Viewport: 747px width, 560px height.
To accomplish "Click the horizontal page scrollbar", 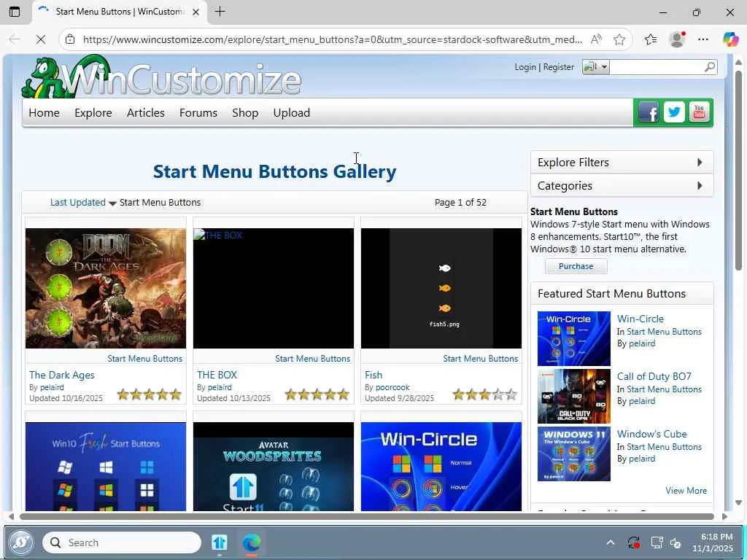I will [367, 516].
